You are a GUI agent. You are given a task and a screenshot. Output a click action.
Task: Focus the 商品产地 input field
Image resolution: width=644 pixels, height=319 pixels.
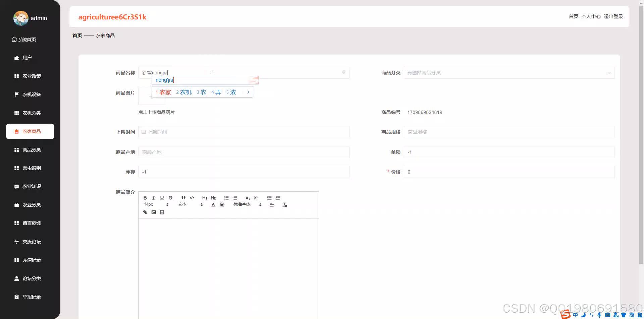tap(244, 152)
